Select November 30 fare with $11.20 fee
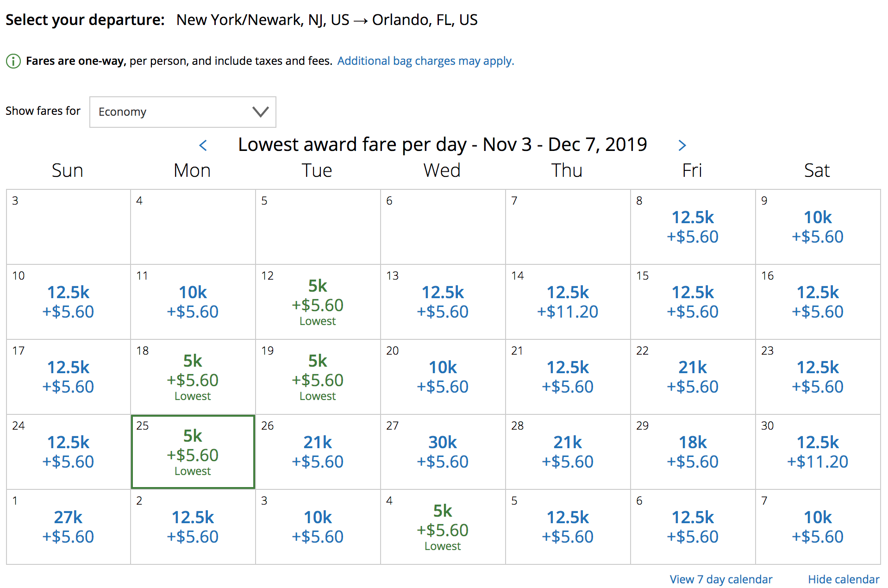 (x=818, y=452)
